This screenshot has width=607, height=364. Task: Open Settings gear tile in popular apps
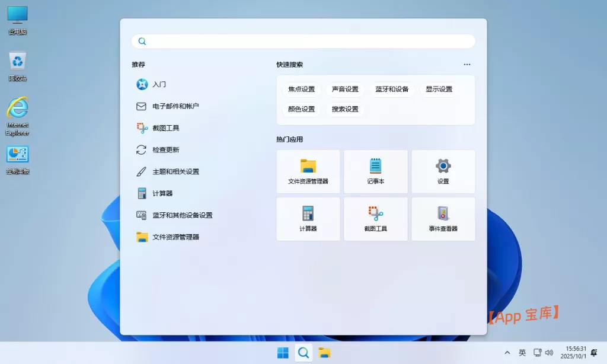point(443,171)
